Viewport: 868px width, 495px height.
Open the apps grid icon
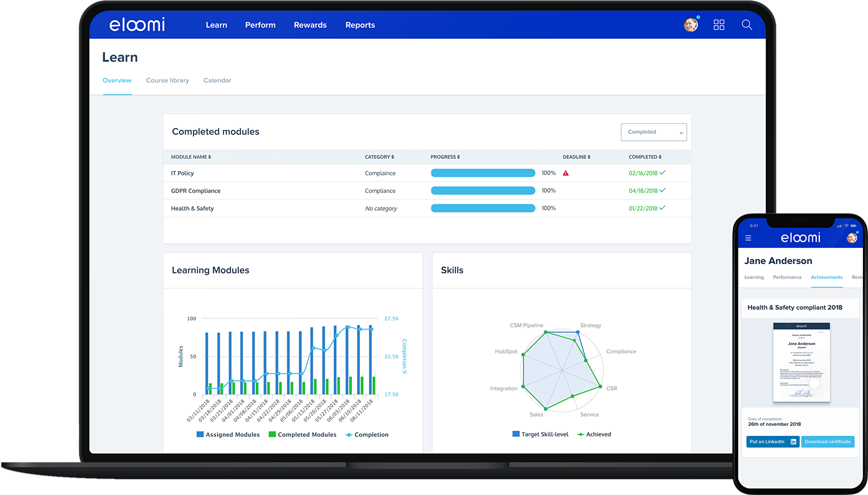(719, 25)
